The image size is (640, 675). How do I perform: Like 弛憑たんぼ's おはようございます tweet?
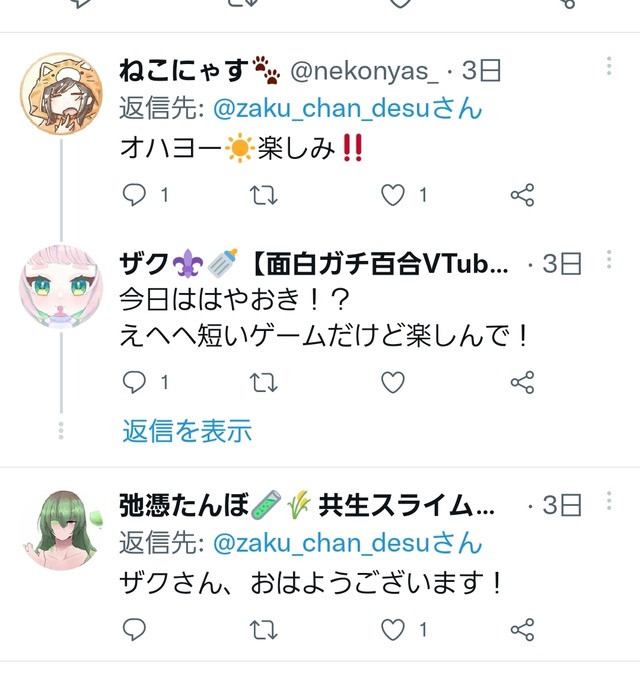(x=393, y=630)
